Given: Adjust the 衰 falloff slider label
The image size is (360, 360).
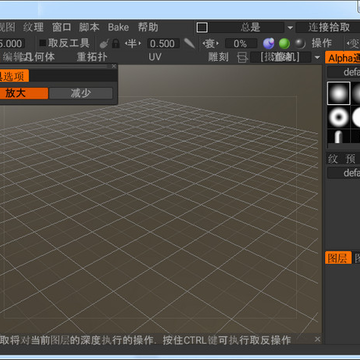Looking at the screenshot, I should pos(210,43).
